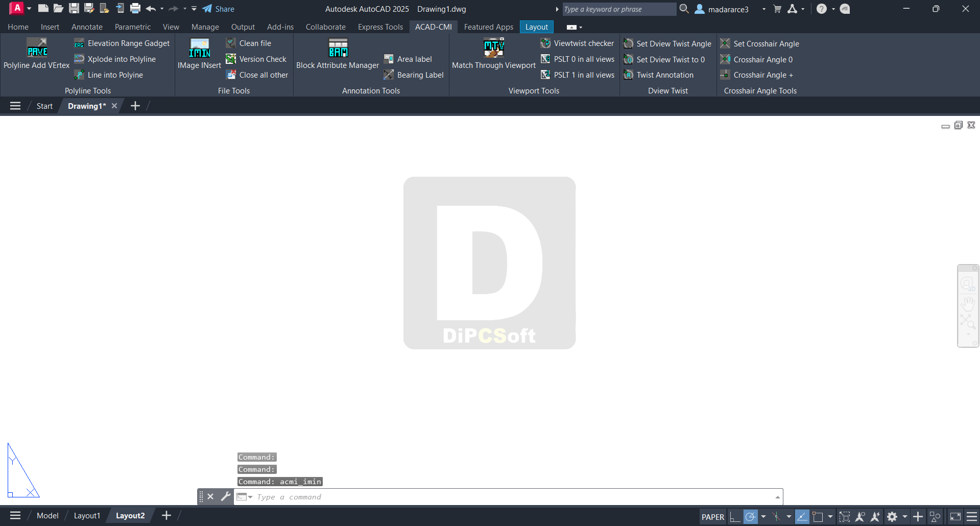Open the AutoCAD application menu logo
Screen dimensions: 980x526
[16, 8]
